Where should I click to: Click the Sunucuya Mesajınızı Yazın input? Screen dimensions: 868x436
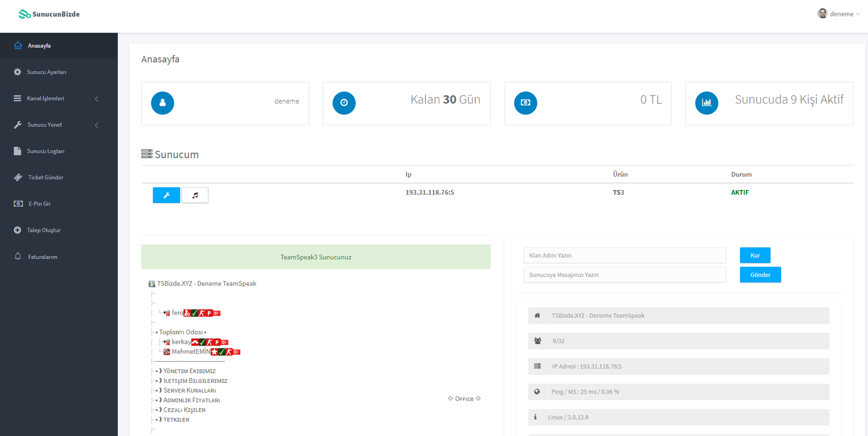(624, 275)
